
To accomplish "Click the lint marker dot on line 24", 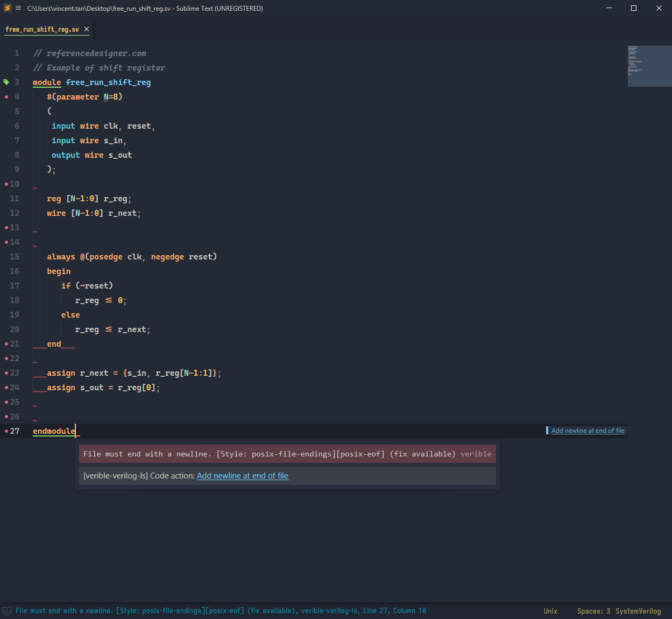I will (x=6, y=388).
